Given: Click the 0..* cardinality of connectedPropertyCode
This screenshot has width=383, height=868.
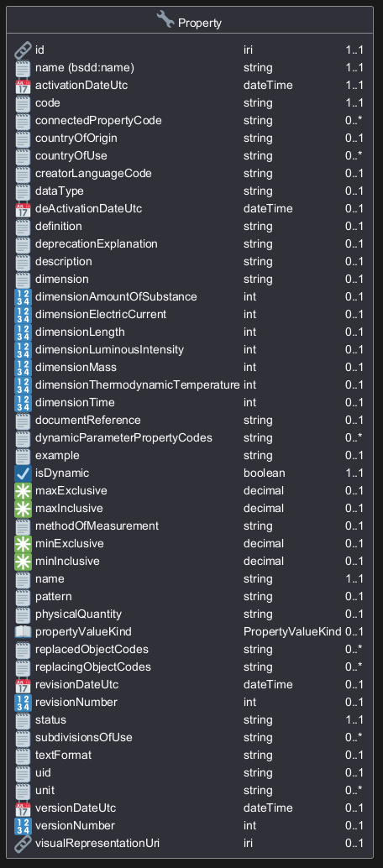Looking at the screenshot, I should click(x=354, y=120).
